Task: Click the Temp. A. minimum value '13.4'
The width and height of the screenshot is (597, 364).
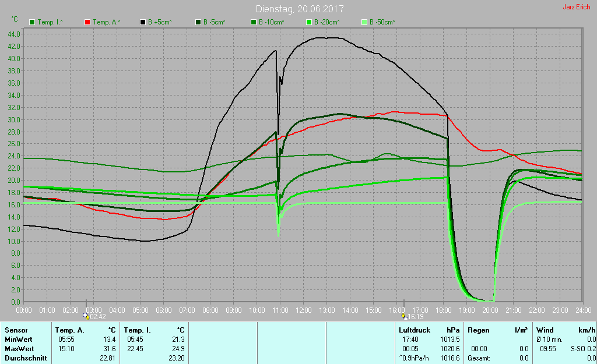Action: tap(110, 340)
